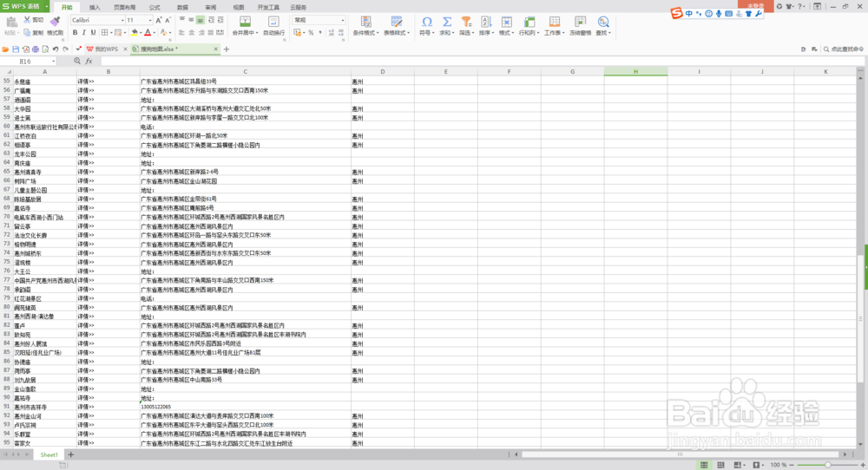Toggle Bold formatting
This screenshot has width=868, height=470.
click(x=76, y=33)
